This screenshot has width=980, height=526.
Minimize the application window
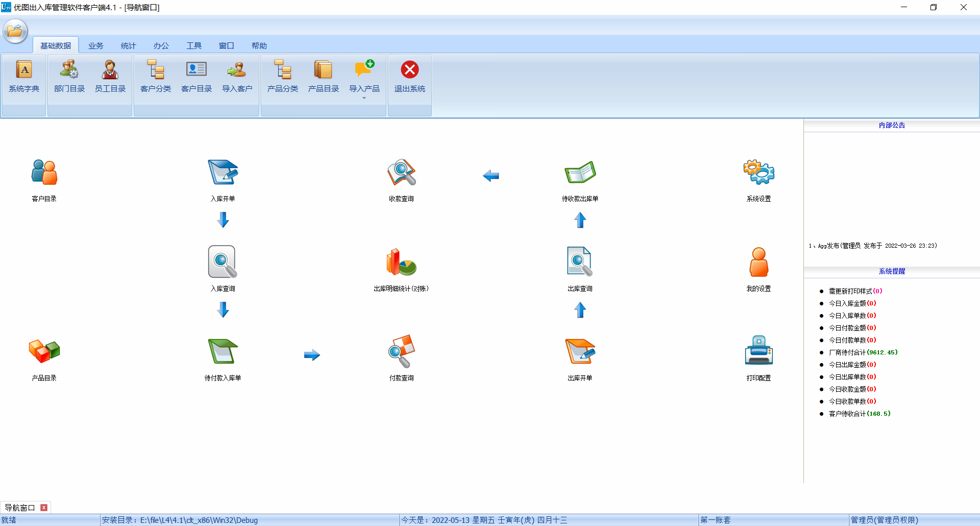point(904,7)
